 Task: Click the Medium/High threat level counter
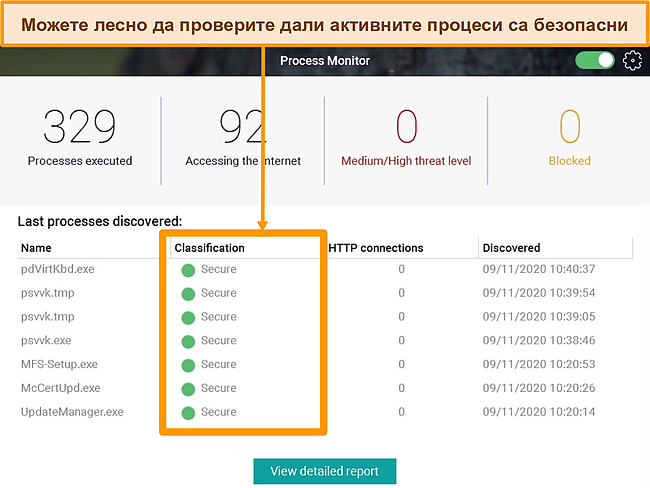click(x=406, y=138)
